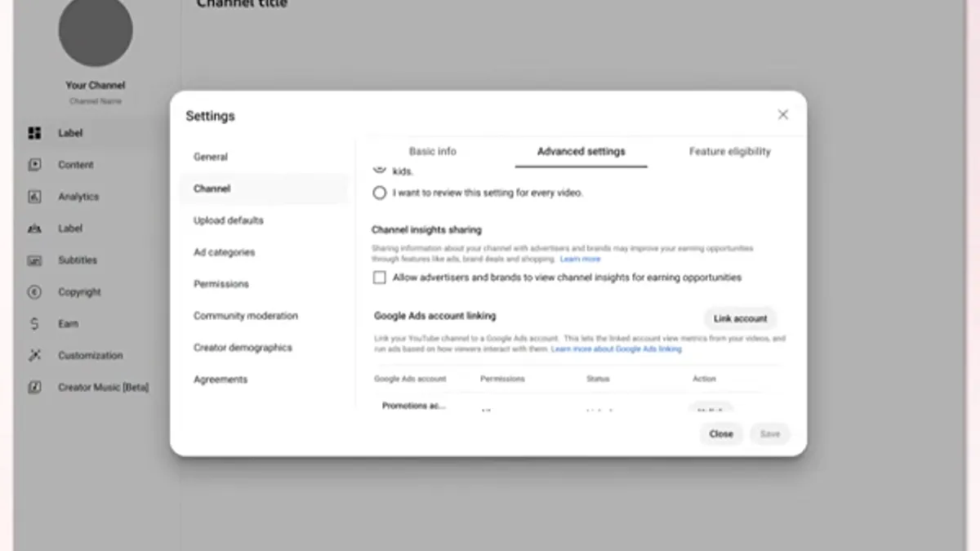Open Analytics via its chart icon
Viewport: 980px width, 551px height.
point(34,197)
